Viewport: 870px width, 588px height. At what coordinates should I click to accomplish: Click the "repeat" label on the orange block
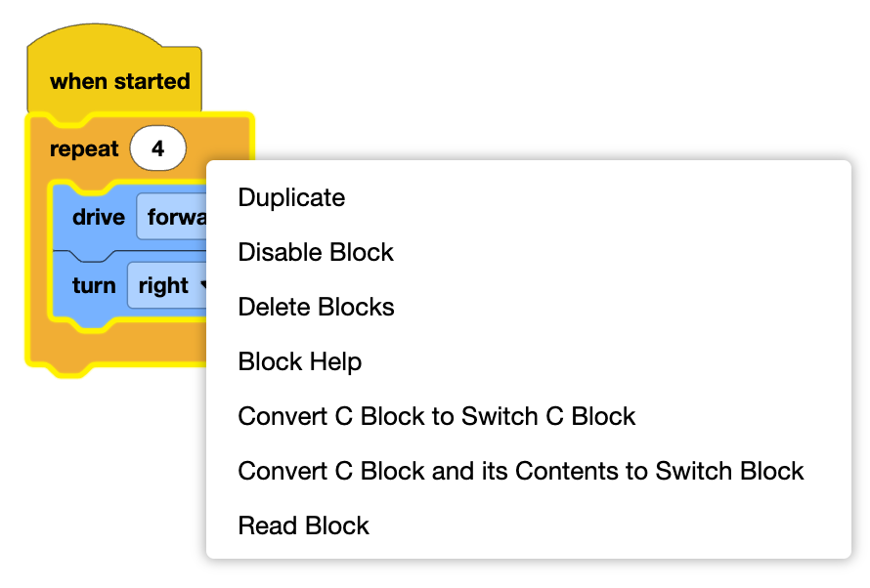click(x=84, y=149)
